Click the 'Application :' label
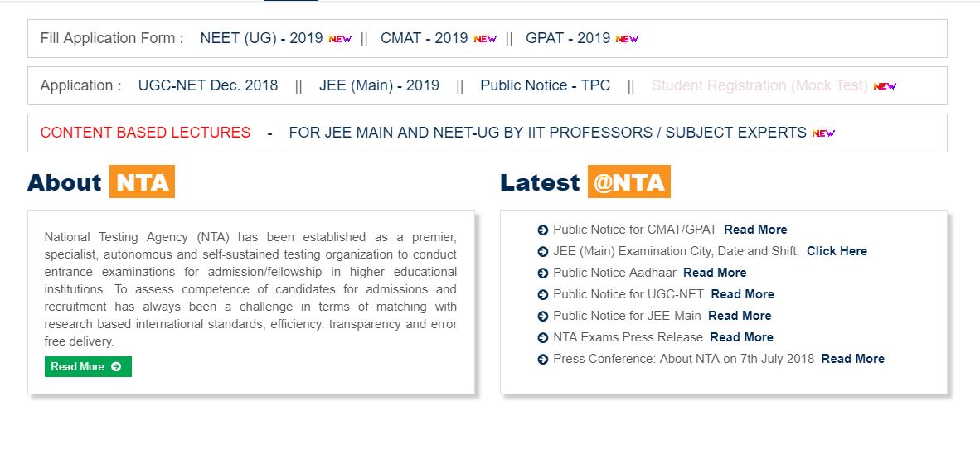 tap(80, 85)
